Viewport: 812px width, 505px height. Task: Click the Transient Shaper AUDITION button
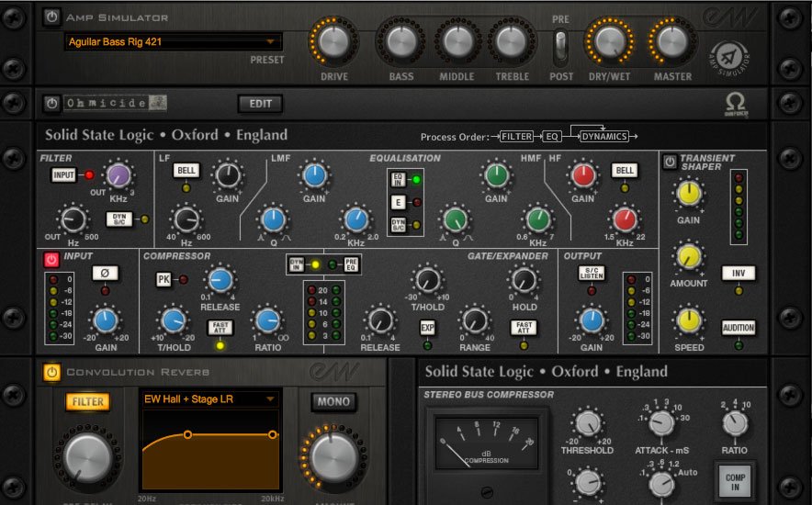[x=739, y=328]
